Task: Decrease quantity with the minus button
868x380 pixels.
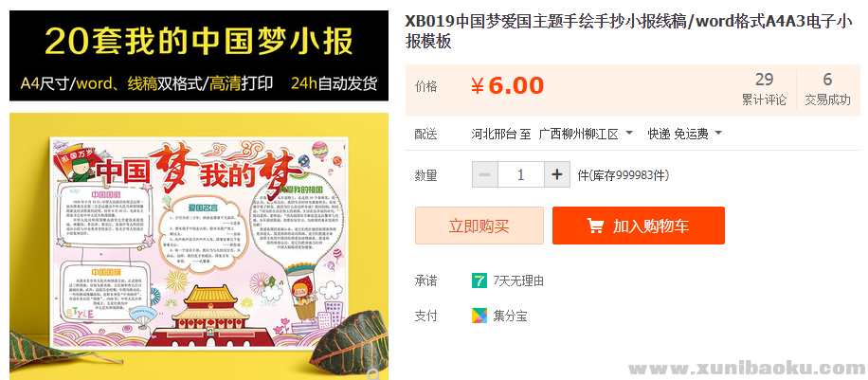Action: click(485, 175)
